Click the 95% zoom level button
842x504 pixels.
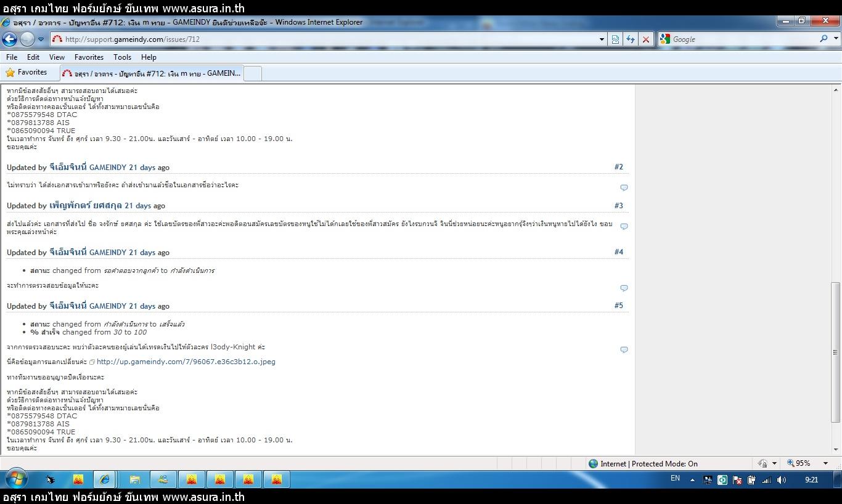(799, 463)
